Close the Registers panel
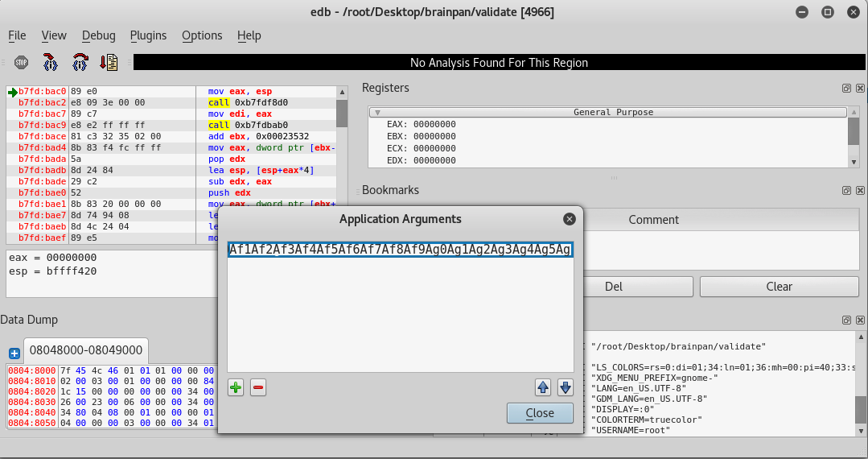 point(860,88)
